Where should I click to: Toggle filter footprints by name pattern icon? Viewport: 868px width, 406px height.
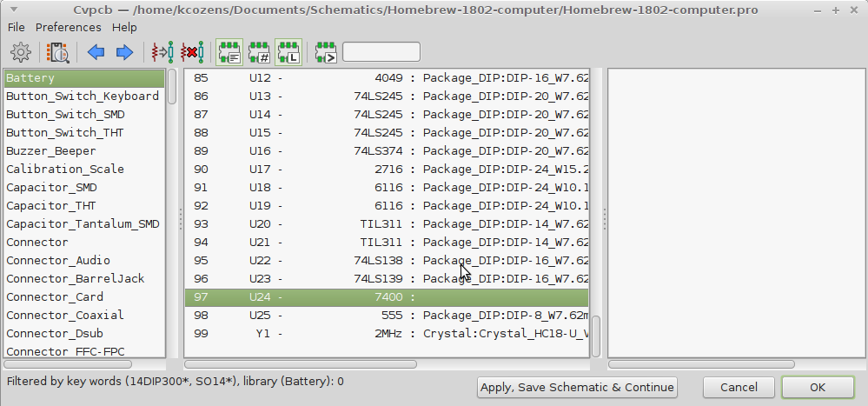point(326,53)
